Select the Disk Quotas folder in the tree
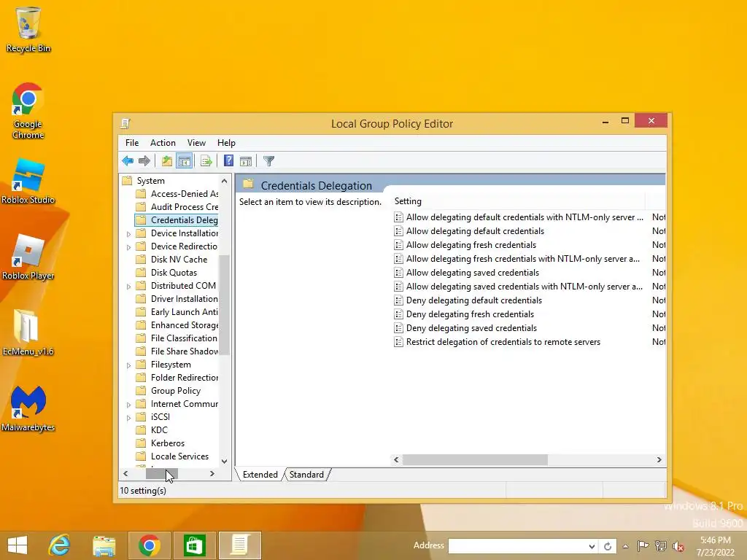Image resolution: width=747 pixels, height=560 pixels. click(x=174, y=273)
